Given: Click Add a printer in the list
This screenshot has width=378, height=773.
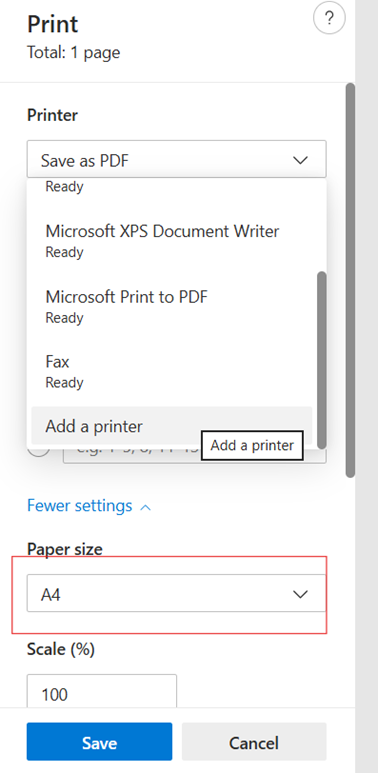Looking at the screenshot, I should [x=172, y=426].
